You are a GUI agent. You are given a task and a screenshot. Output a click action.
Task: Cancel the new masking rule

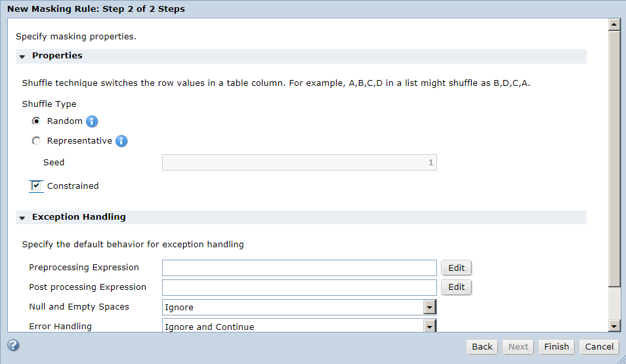[x=599, y=347]
